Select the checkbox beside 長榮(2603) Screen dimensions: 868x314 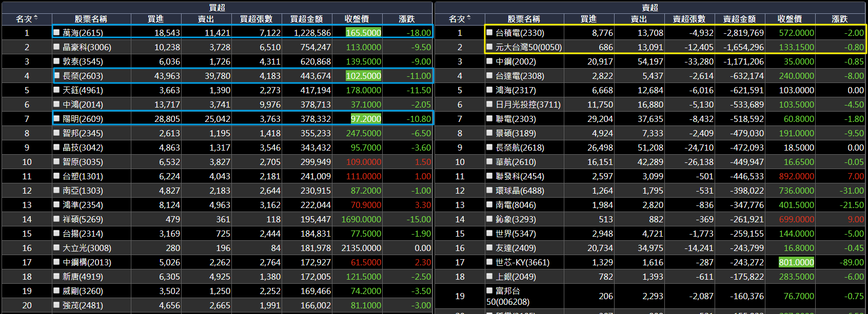57,75
